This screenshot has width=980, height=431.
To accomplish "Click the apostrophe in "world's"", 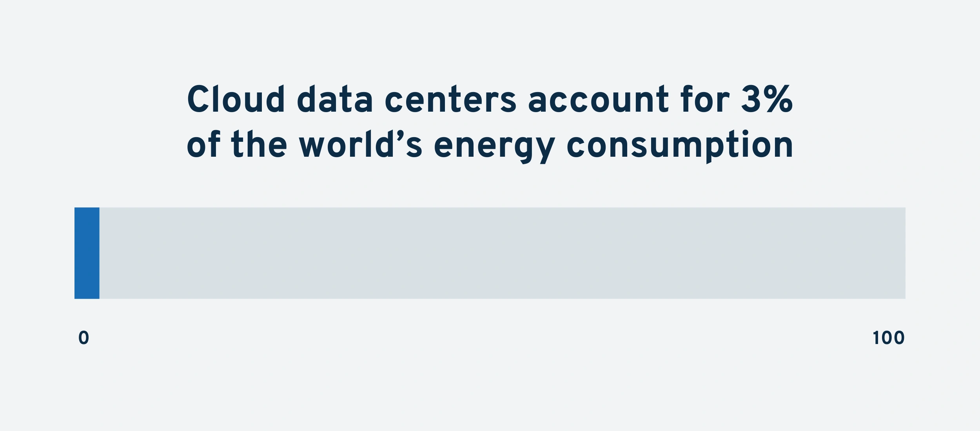I will tap(400, 136).
